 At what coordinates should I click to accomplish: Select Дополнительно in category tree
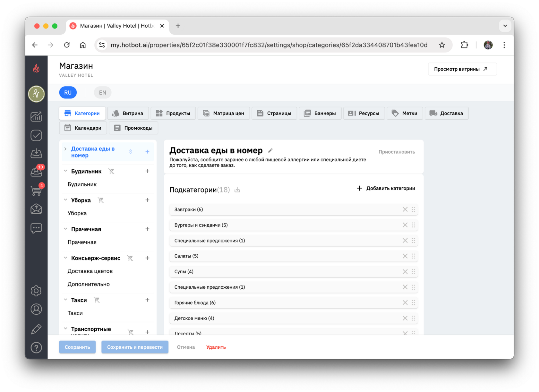pyautogui.click(x=89, y=284)
